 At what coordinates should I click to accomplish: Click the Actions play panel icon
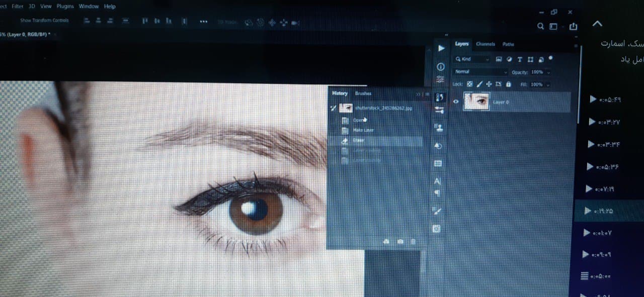click(441, 48)
